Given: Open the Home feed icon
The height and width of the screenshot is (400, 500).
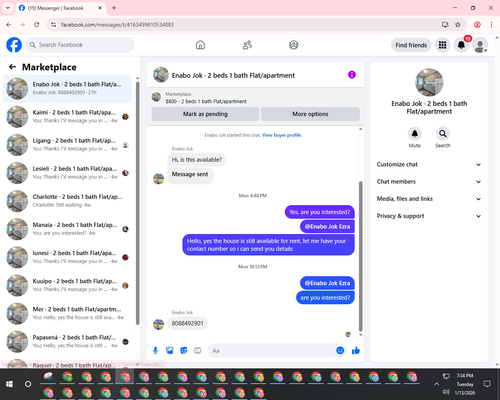Looking at the screenshot, I should [x=200, y=45].
